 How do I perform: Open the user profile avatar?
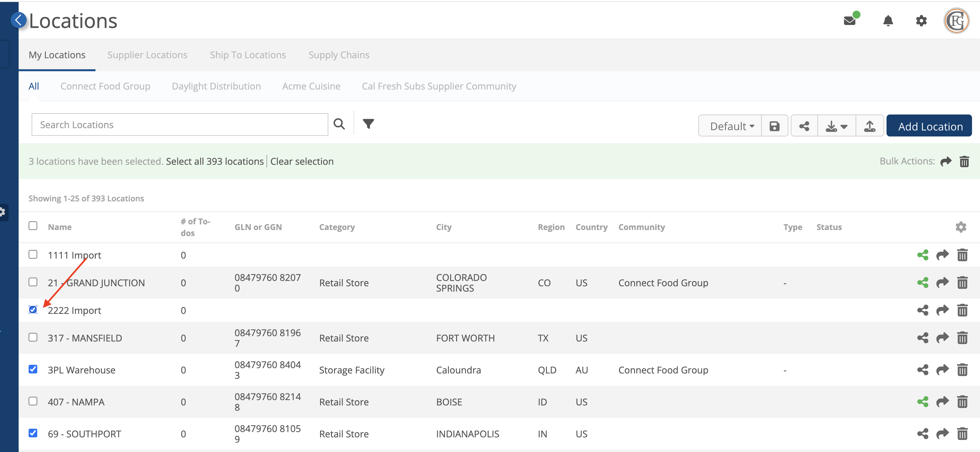pyautogui.click(x=956, y=21)
